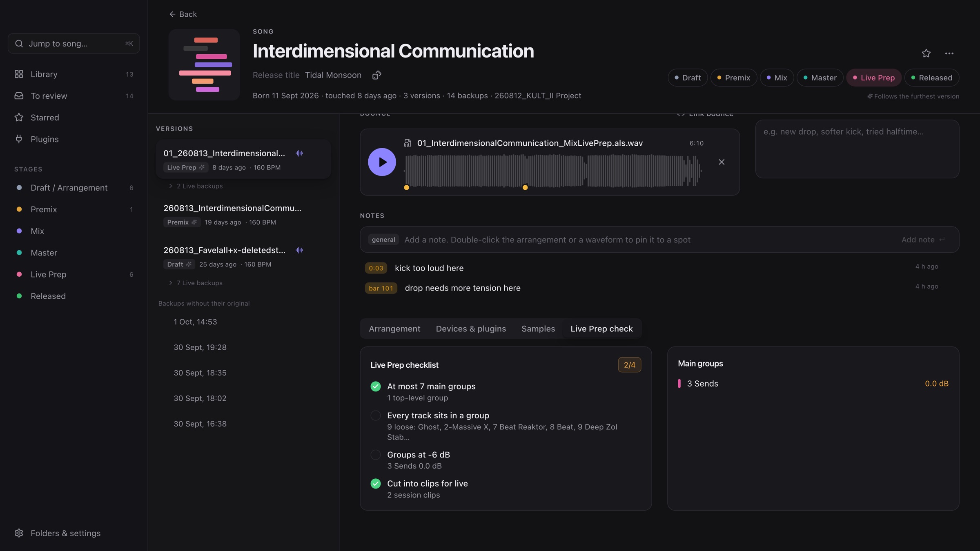The image size is (980, 551).
Task: Set the song stage to Mix
Action: pyautogui.click(x=777, y=78)
